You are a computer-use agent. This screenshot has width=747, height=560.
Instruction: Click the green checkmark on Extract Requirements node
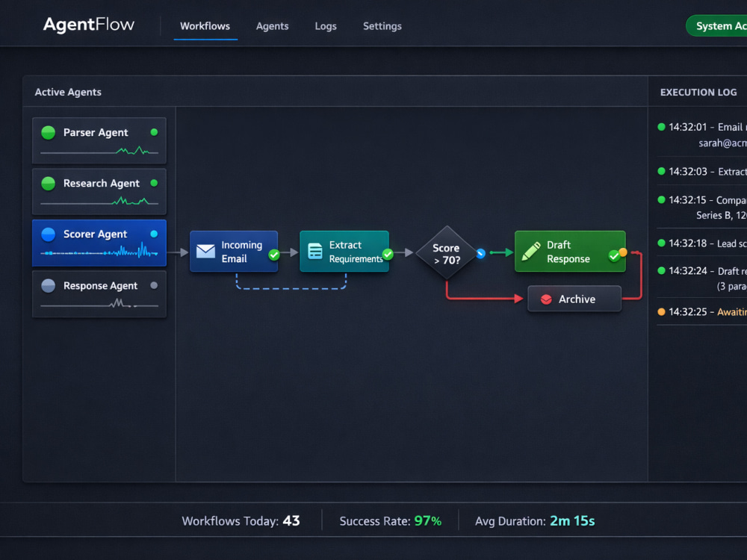pos(388,255)
